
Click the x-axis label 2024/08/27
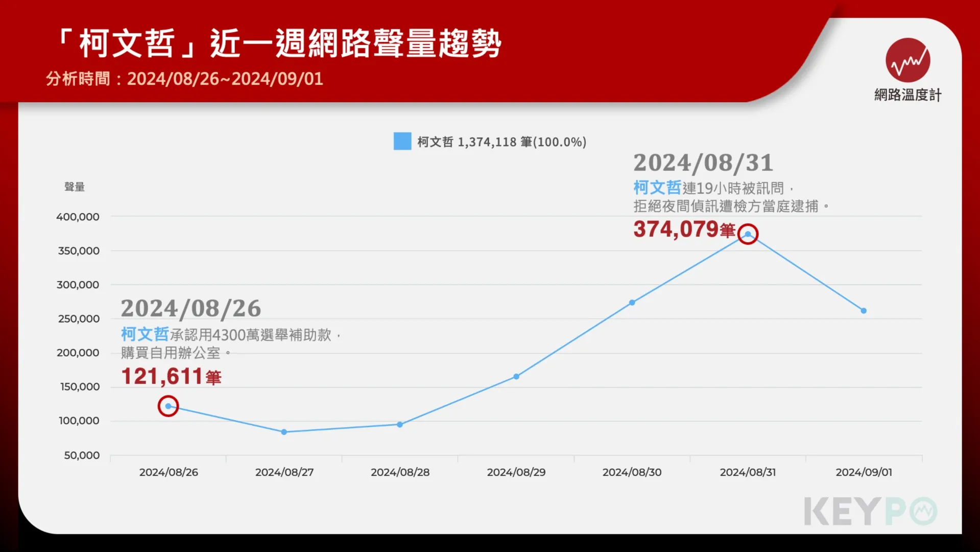click(x=284, y=472)
